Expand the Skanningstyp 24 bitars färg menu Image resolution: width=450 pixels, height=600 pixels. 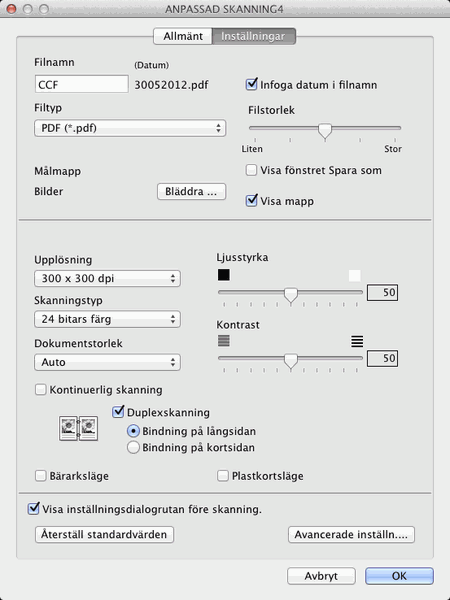pyautogui.click(x=107, y=319)
